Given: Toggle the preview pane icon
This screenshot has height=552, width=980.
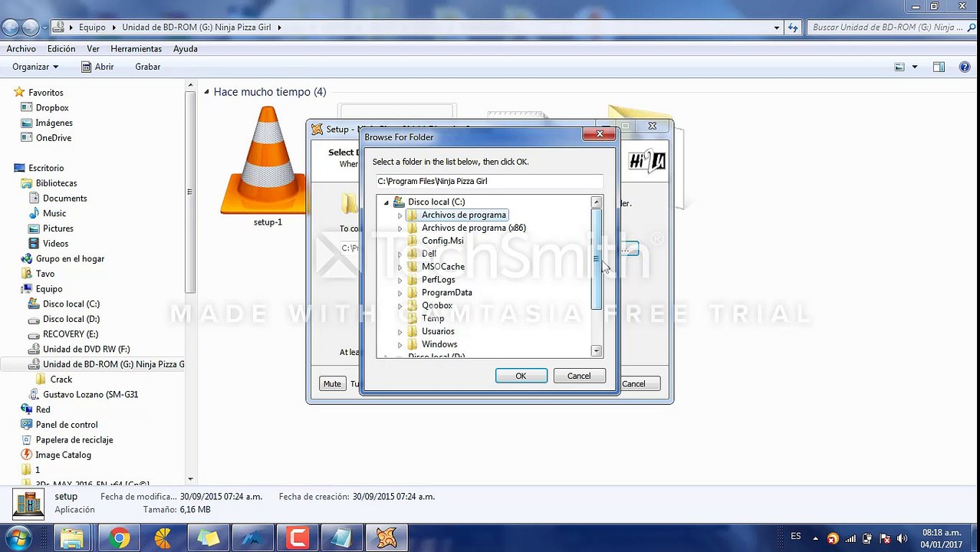Looking at the screenshot, I should click(x=939, y=67).
